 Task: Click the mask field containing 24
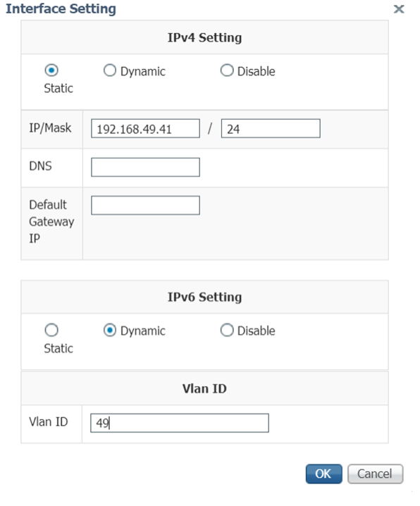(x=271, y=128)
